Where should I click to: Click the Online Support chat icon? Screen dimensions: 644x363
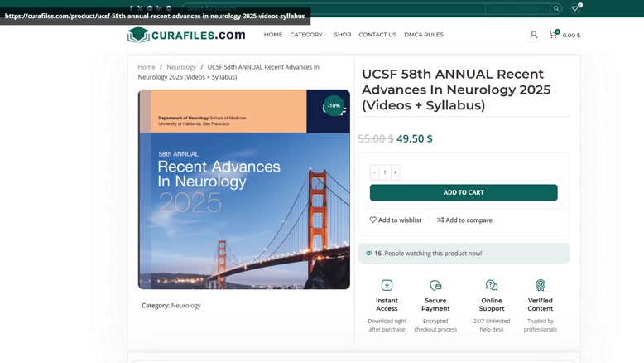click(x=492, y=285)
